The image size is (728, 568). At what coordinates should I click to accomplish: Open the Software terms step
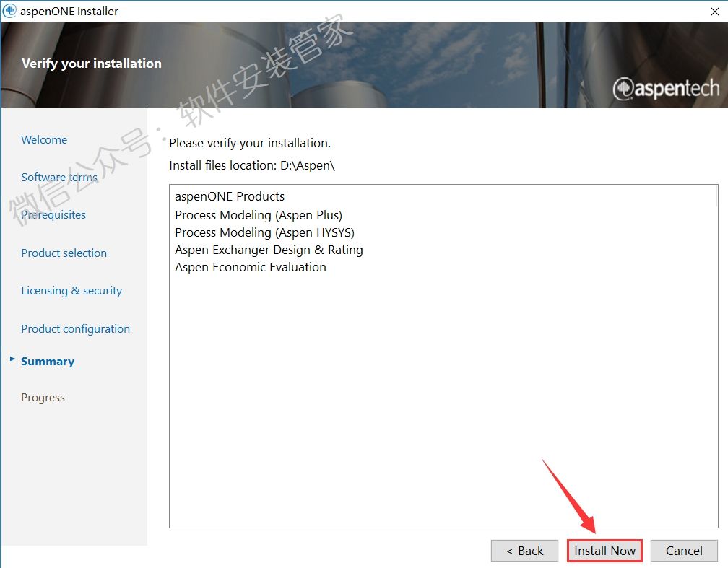point(59,178)
